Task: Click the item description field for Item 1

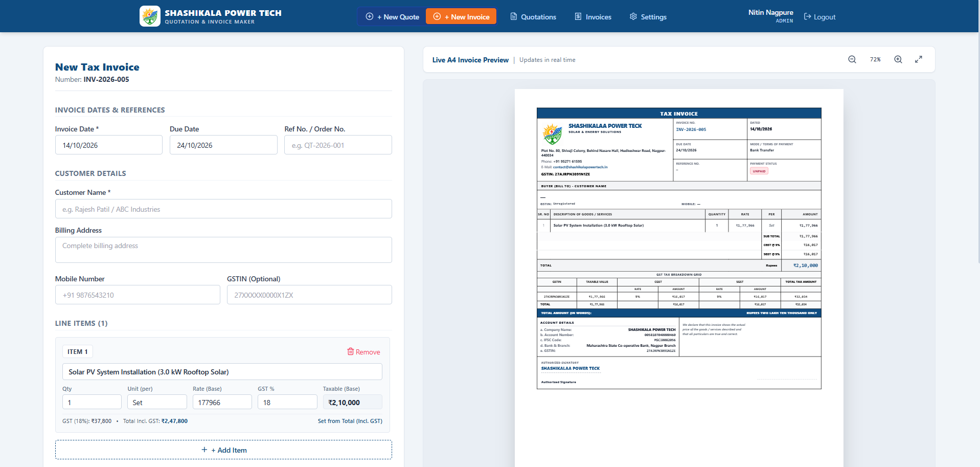Action: click(x=222, y=371)
